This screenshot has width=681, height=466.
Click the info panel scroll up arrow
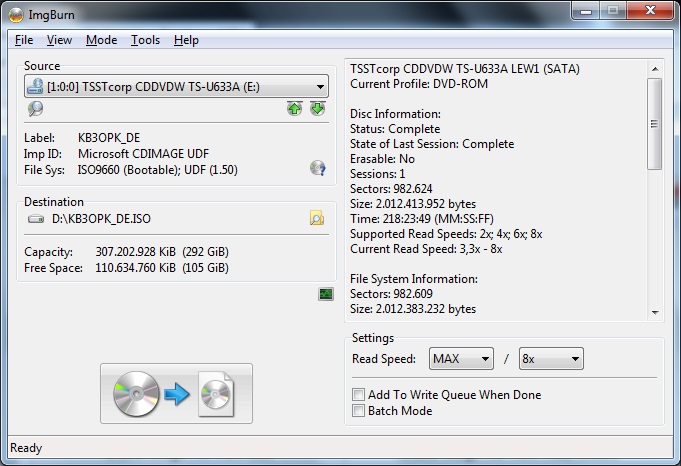pos(655,69)
